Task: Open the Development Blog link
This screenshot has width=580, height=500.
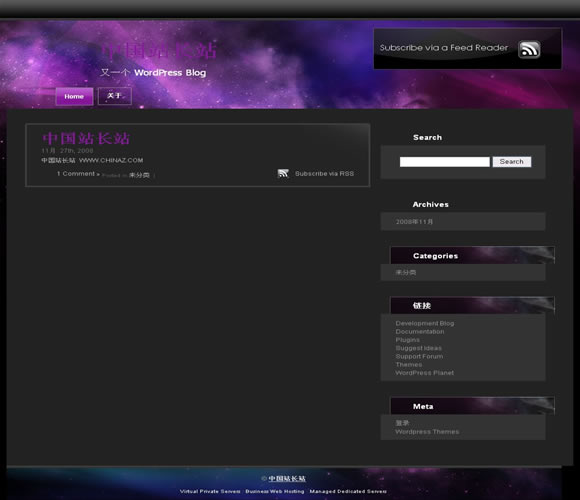Action: click(425, 323)
